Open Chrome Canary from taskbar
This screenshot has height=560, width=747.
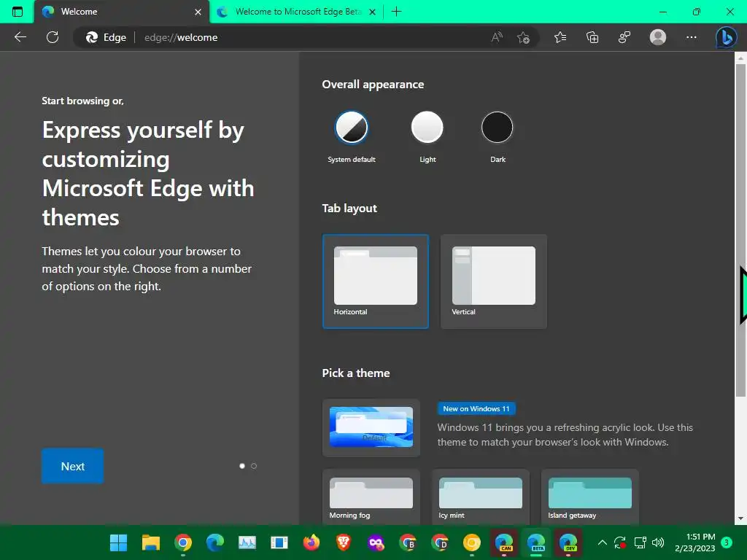(472, 542)
